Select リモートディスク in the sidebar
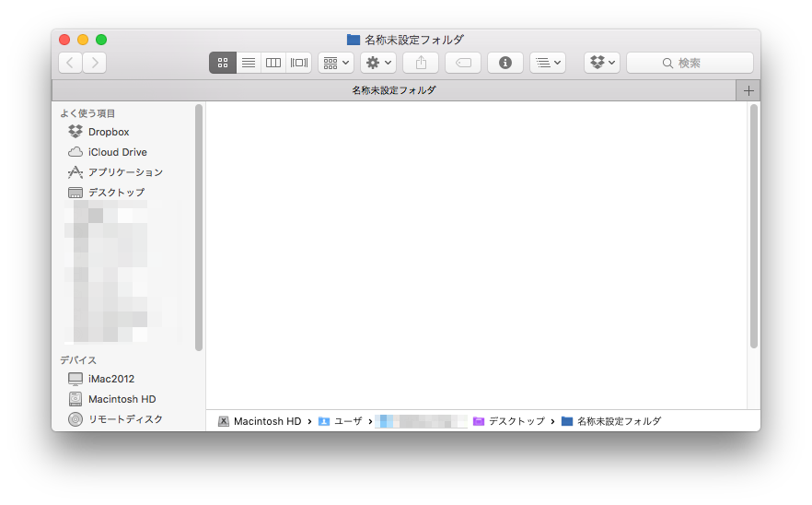Image resolution: width=812 pixels, height=505 pixels. pyautogui.click(x=115, y=419)
